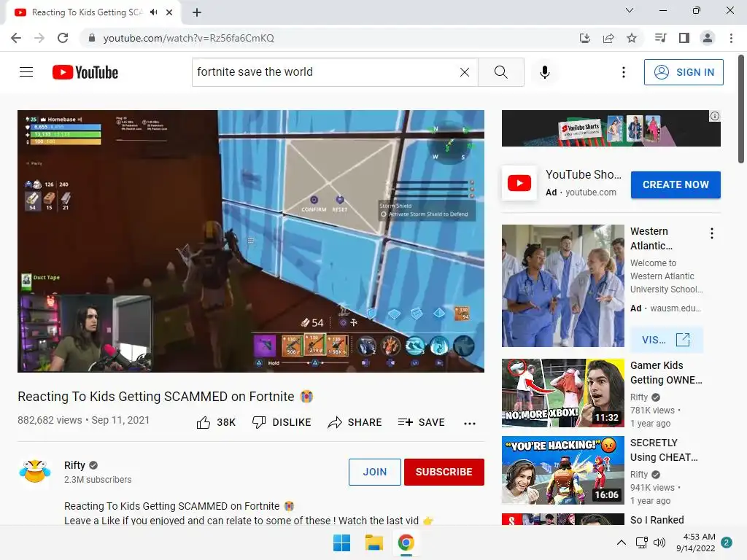Viewport: 747px width, 560px height.
Task: Open YouTube settings three-dot menu
Action: click(623, 72)
